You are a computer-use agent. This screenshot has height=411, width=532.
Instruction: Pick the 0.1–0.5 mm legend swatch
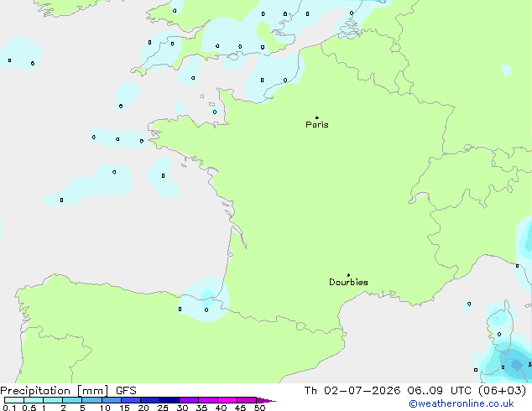point(14,400)
